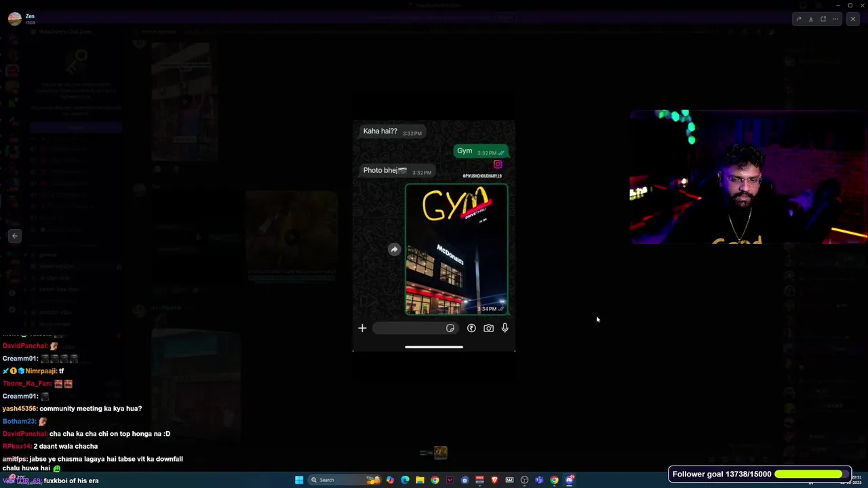Open Microsoft Teams from the taskbar
This screenshot has height=488, width=868.
(539, 480)
